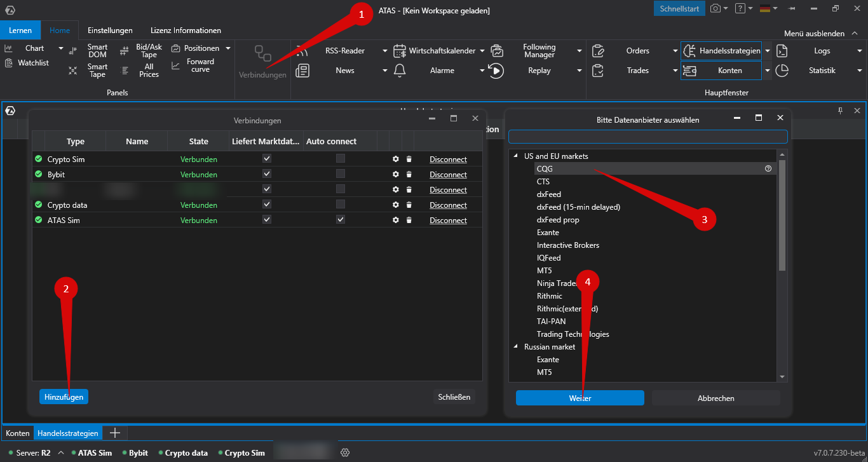The height and width of the screenshot is (462, 868).
Task: Select Rithmic in the provider list
Action: 550,296
